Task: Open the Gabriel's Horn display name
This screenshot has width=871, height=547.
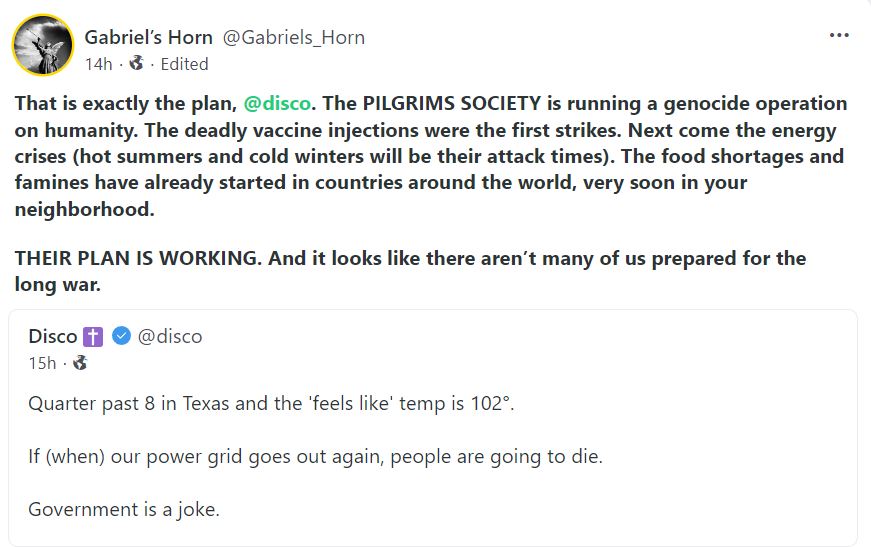Action: [148, 37]
